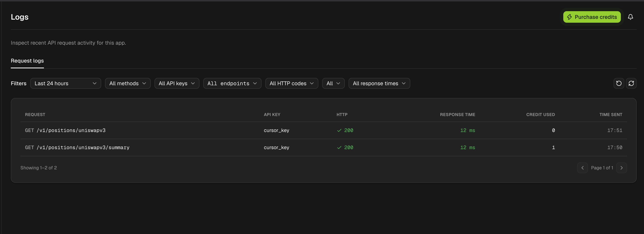The image size is (644, 234).
Task: Click credit used value 1
Action: coord(553,148)
